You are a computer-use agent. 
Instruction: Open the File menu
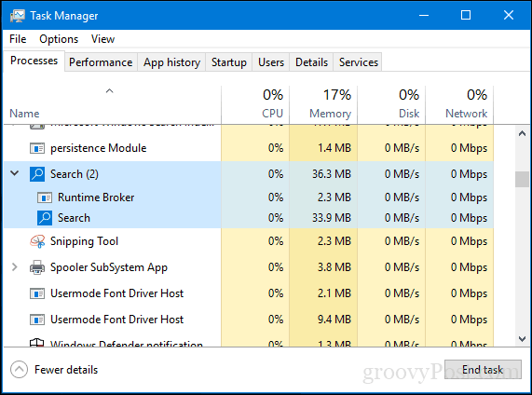click(x=18, y=39)
